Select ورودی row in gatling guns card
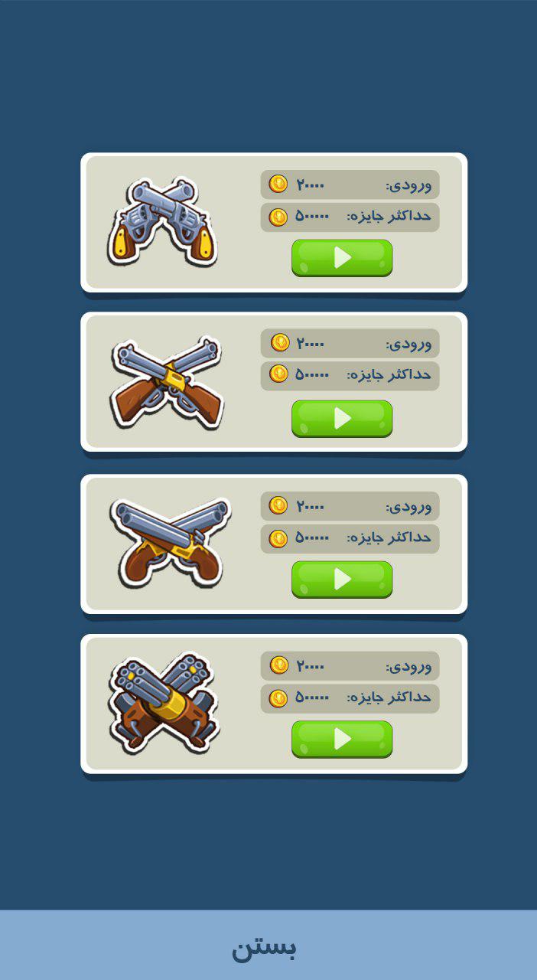 tap(350, 665)
